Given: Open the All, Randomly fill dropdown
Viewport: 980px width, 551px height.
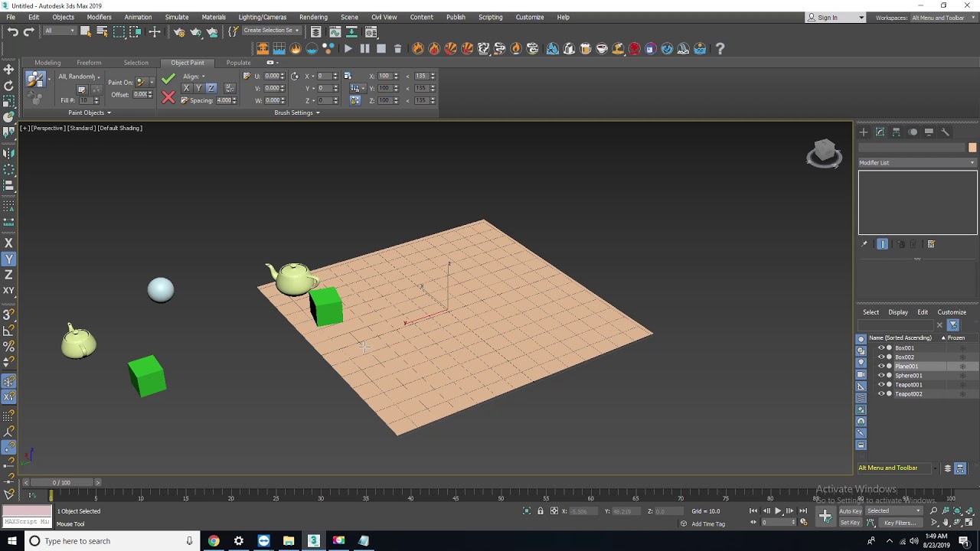Looking at the screenshot, I should (x=80, y=77).
